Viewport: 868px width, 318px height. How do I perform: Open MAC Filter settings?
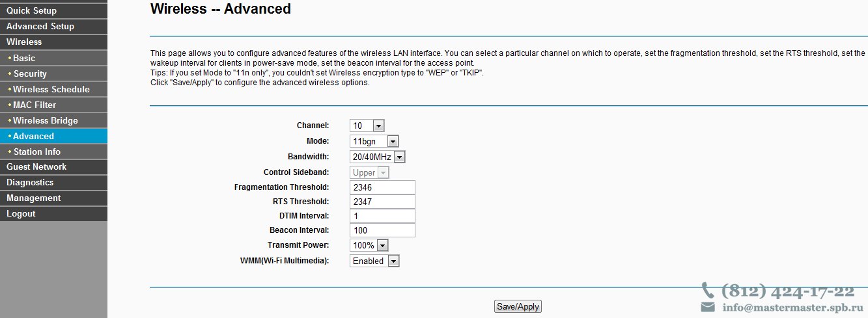[53, 105]
